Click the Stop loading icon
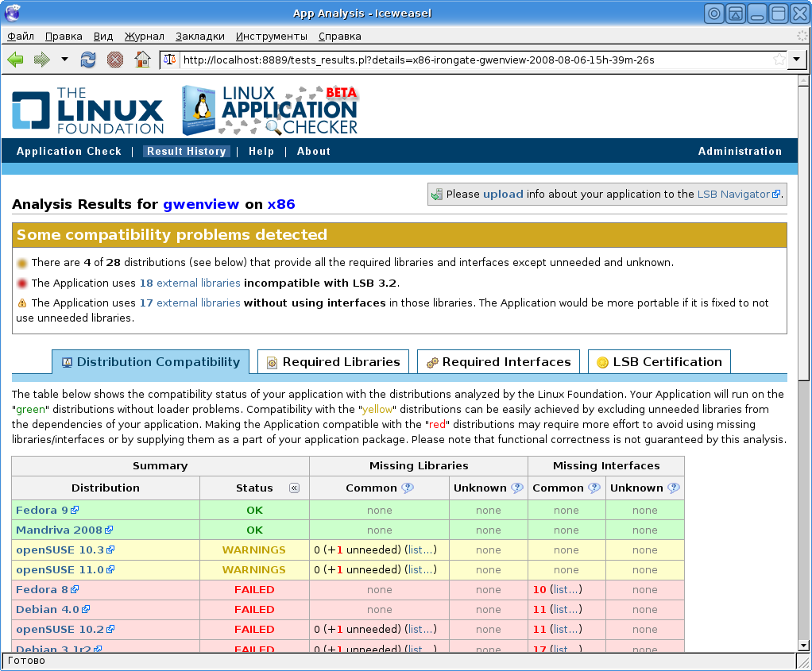 (x=115, y=60)
